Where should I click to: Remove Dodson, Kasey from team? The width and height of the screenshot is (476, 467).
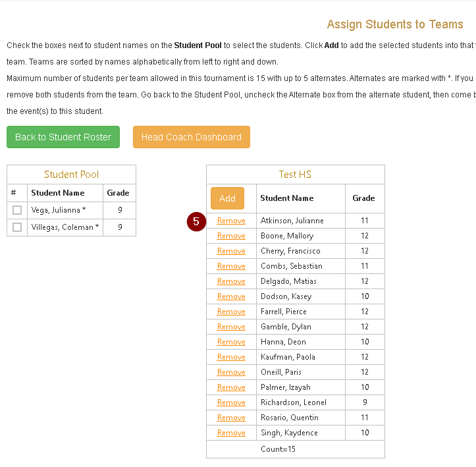coord(231,296)
